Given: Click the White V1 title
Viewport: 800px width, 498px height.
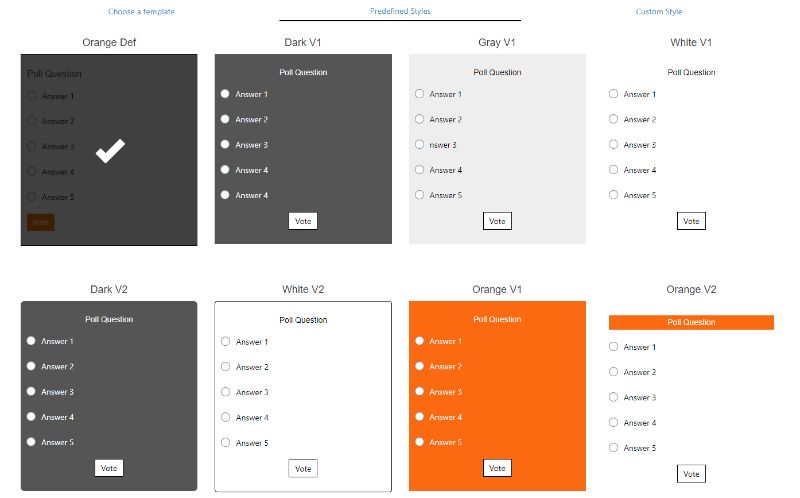Looking at the screenshot, I should (x=691, y=42).
